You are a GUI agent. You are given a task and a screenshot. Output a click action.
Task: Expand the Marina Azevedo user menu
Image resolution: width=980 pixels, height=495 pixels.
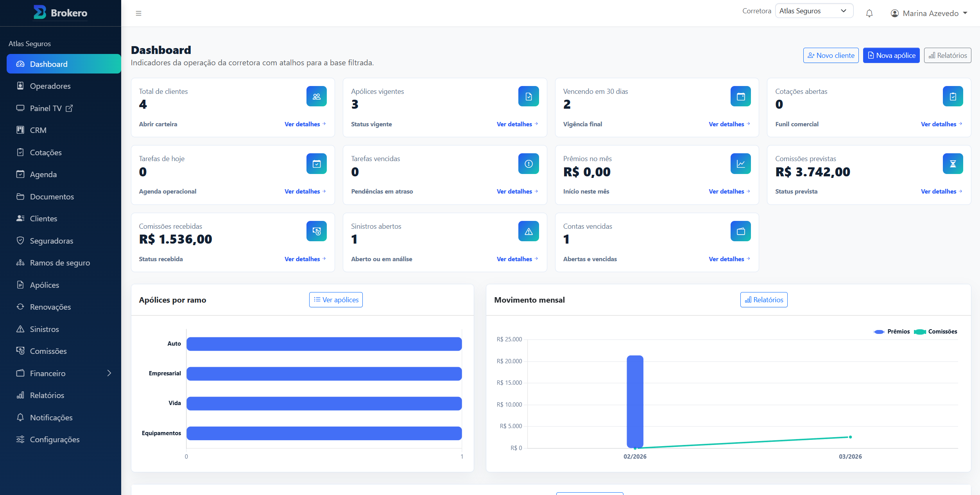(929, 13)
